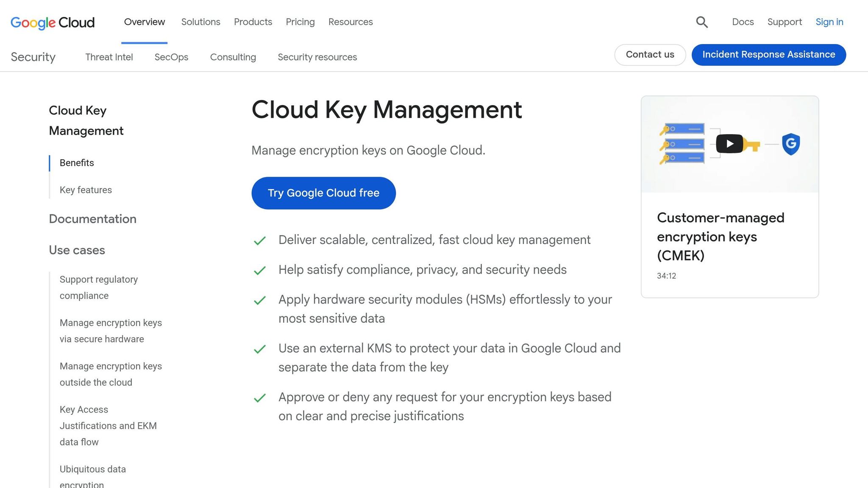Open Manage encryption keys via secure hardware
This screenshot has width=868, height=488.
[111, 331]
